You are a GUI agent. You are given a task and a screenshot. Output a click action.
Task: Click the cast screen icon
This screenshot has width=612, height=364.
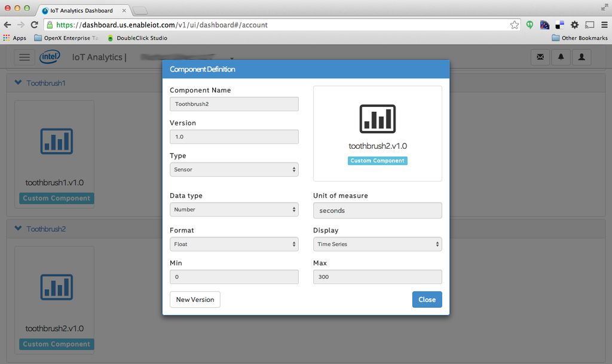[x=589, y=25]
